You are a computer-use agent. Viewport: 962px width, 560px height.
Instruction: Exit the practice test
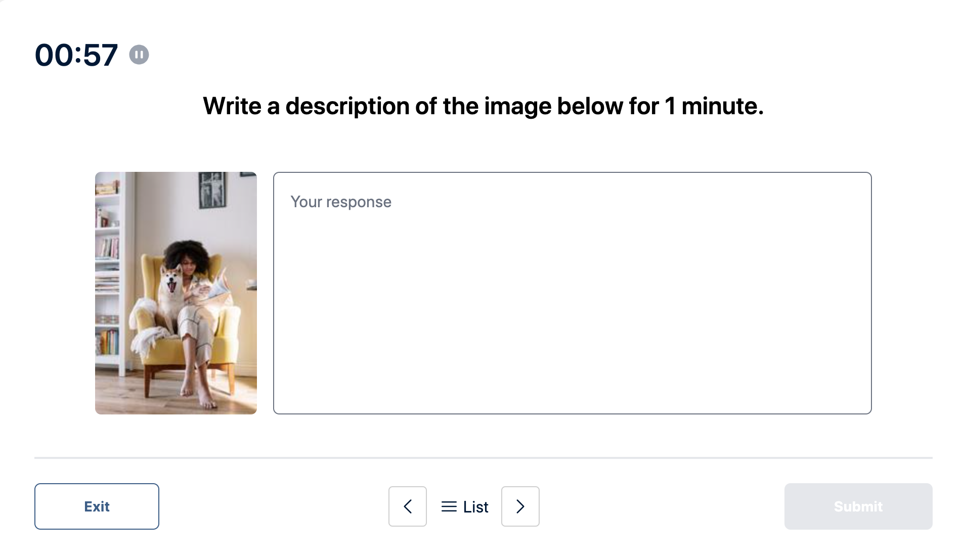coord(97,506)
